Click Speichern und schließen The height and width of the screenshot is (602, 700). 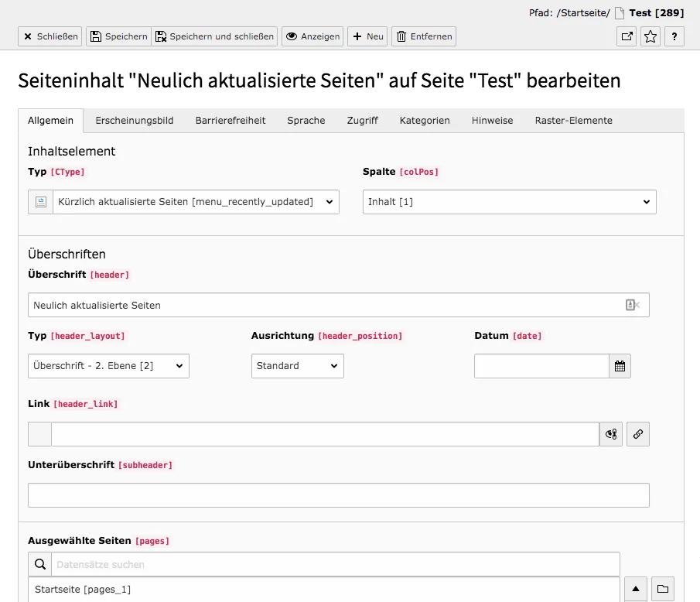(x=215, y=36)
